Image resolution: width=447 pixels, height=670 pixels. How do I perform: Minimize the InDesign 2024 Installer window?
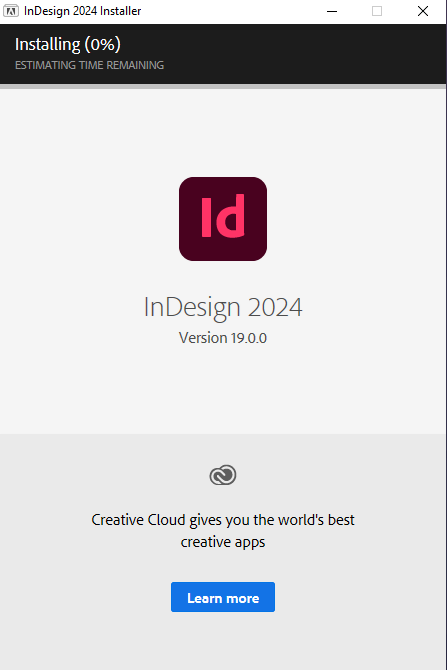(332, 11)
